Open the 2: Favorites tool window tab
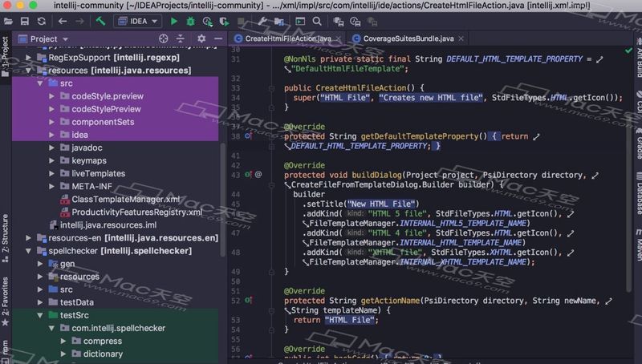642x364 pixels. coord(5,301)
